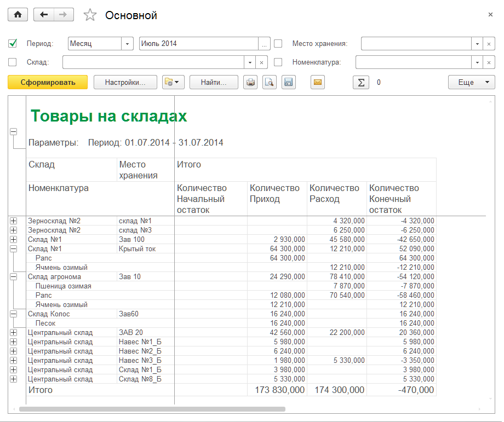
Task: Expand the Центральный склад Склад №1_Б row
Action: click(14, 370)
